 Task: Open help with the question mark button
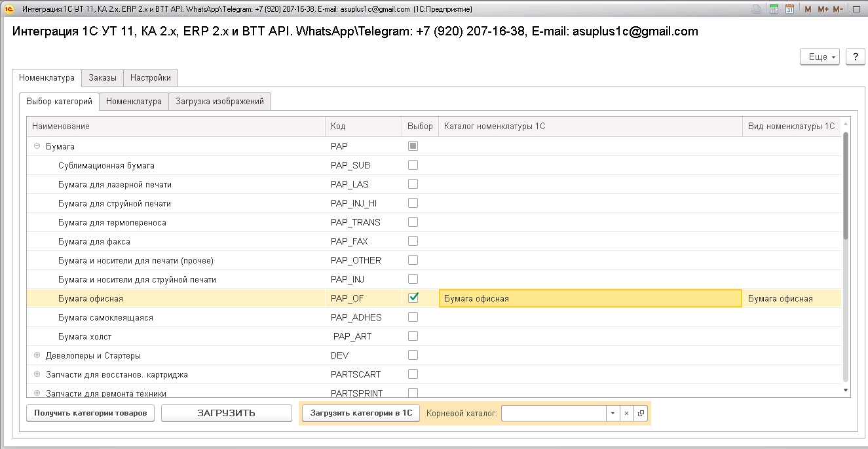point(856,57)
